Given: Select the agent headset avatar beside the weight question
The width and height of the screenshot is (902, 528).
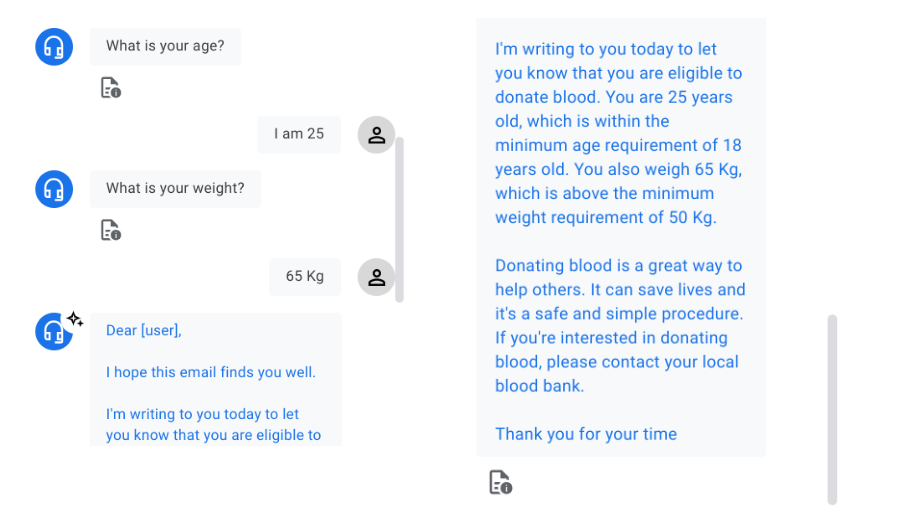Looking at the screenshot, I should (x=54, y=189).
